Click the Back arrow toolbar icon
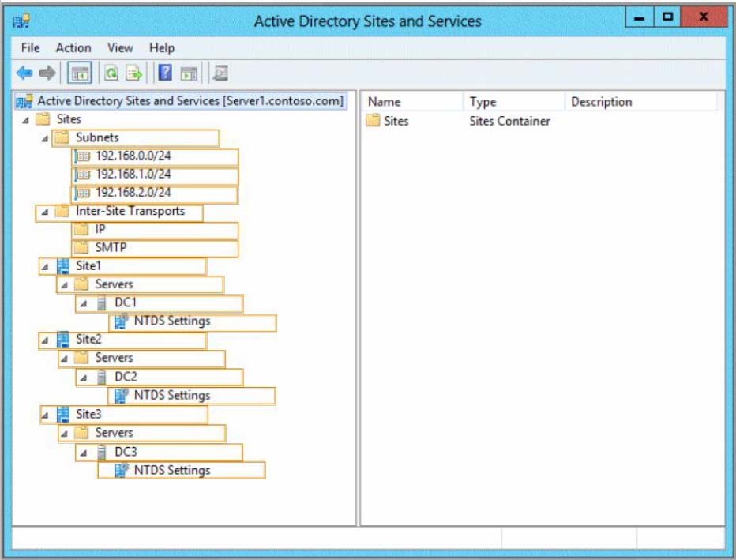Image resolution: width=736 pixels, height=560 pixels. [x=24, y=73]
